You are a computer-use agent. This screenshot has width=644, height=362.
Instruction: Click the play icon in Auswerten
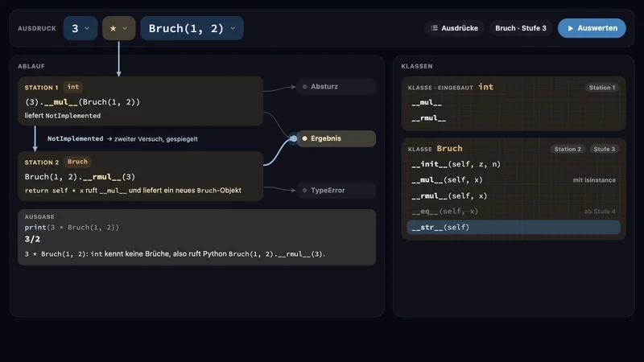[x=571, y=28]
